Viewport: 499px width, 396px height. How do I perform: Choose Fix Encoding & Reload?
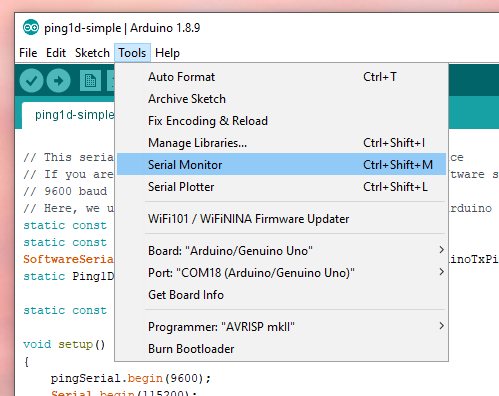click(281, 121)
